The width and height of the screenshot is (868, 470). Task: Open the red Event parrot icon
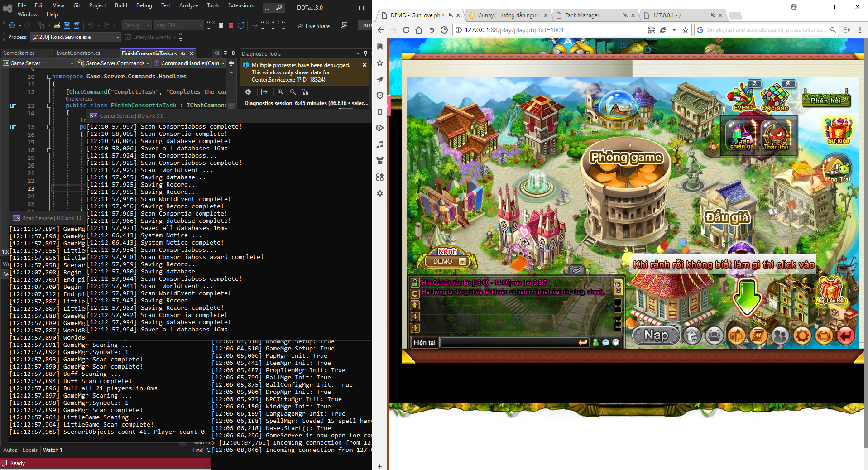click(742, 96)
